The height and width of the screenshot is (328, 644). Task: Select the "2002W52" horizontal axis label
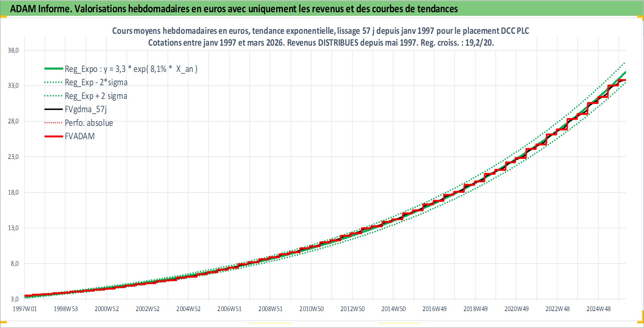(x=148, y=309)
